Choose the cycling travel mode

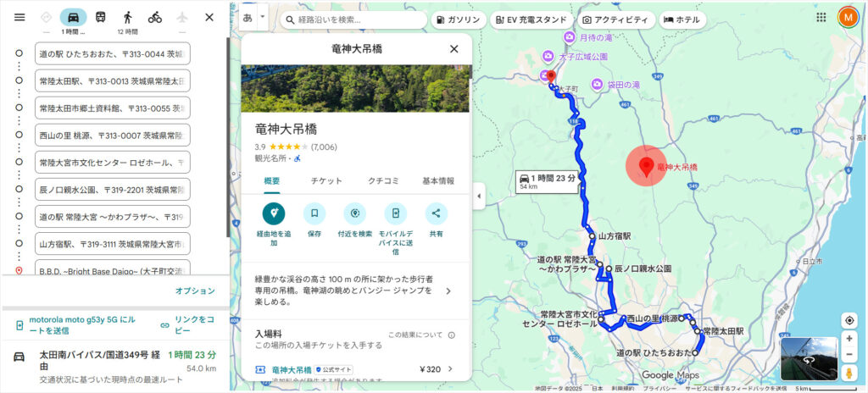click(155, 17)
